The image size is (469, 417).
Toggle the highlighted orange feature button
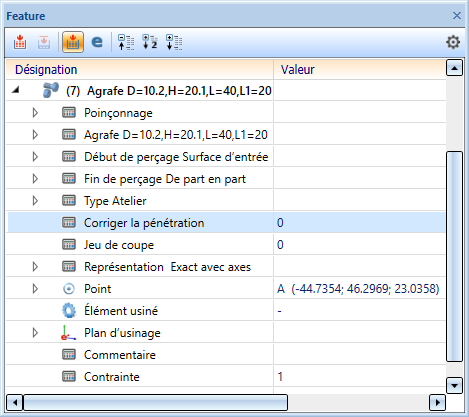tap(73, 42)
